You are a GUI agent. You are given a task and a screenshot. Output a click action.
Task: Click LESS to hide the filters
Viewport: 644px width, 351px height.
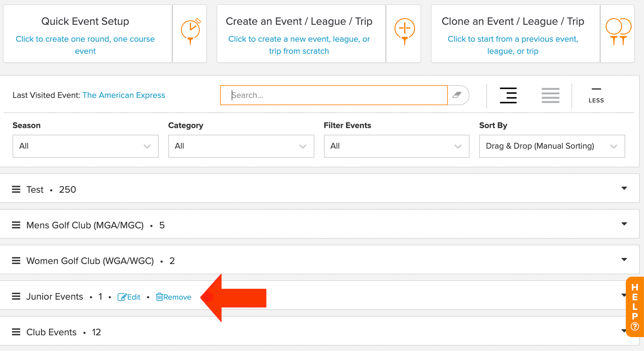click(x=596, y=96)
